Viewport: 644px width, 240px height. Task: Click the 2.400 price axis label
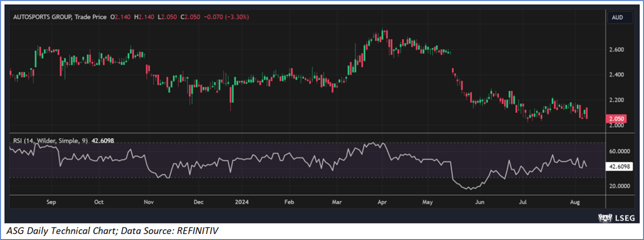pyautogui.click(x=617, y=75)
